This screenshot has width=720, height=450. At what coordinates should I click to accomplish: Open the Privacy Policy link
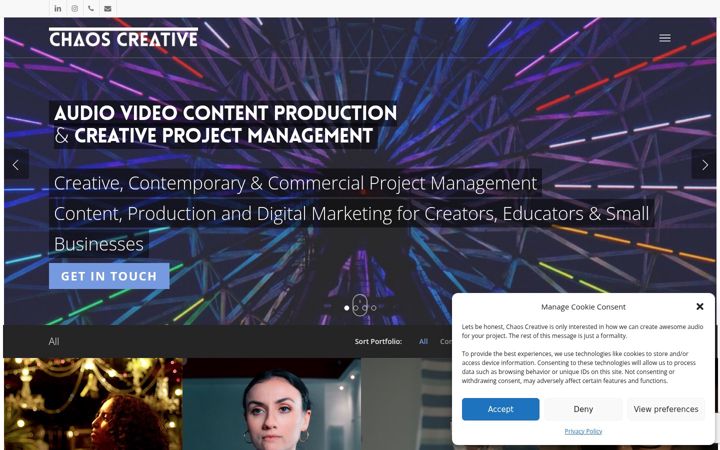coord(583,431)
